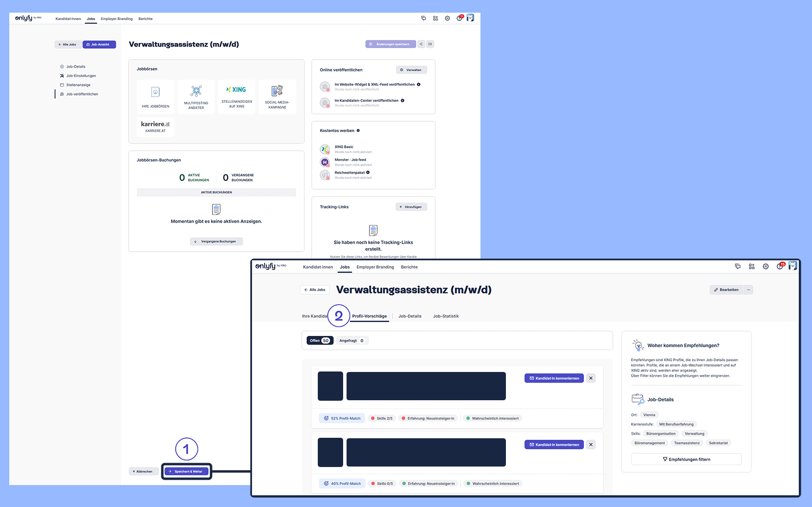Switch to the Job-Statistik tab
Viewport: 812px width, 507px height.
tap(445, 316)
